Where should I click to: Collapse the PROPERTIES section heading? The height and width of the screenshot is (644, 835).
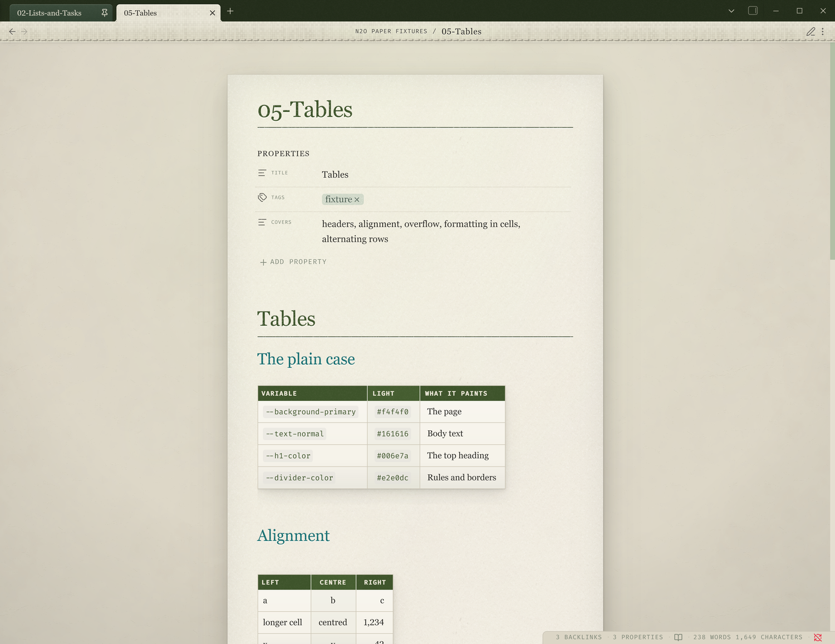pos(283,154)
